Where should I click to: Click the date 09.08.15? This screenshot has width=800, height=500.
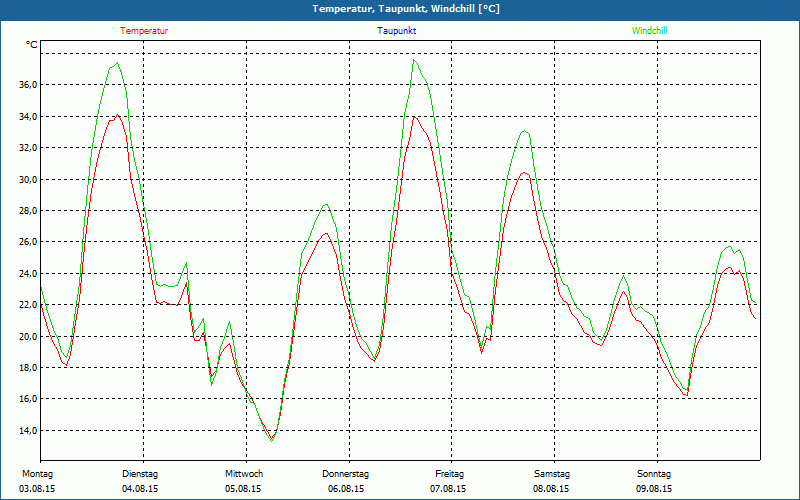(654, 489)
